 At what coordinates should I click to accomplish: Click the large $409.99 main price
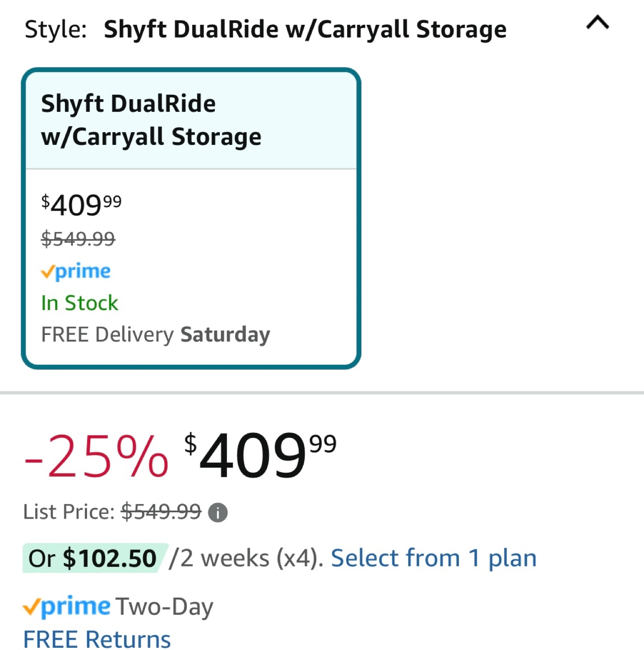(260, 455)
